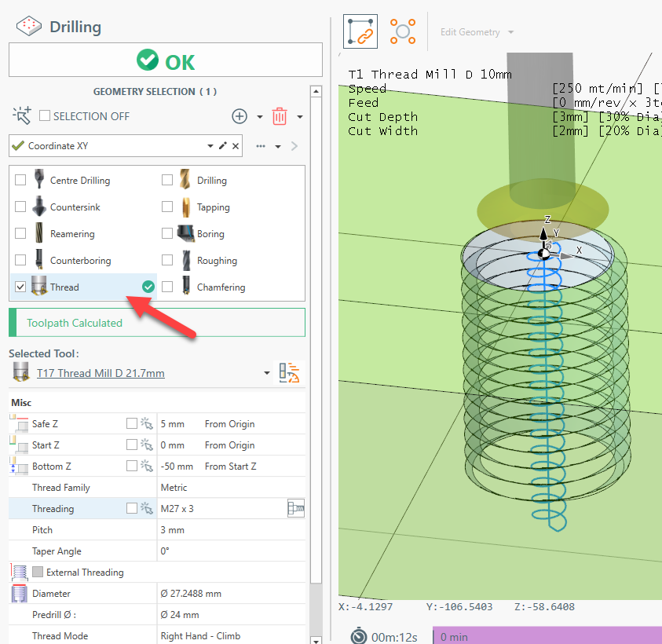The width and height of the screenshot is (662, 644).
Task: Click the red trash delete geometry icon
Action: click(280, 116)
